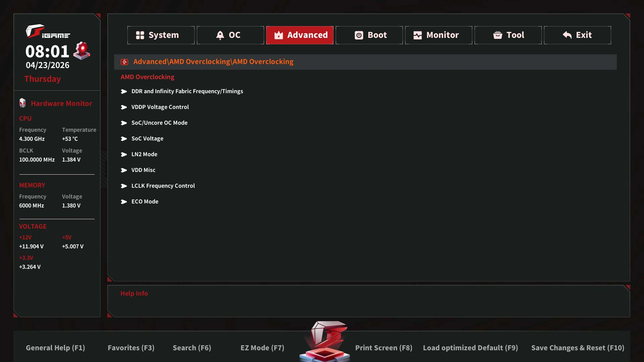644x362 pixels.
Task: Click the OC tab rocket icon
Action: (220, 35)
